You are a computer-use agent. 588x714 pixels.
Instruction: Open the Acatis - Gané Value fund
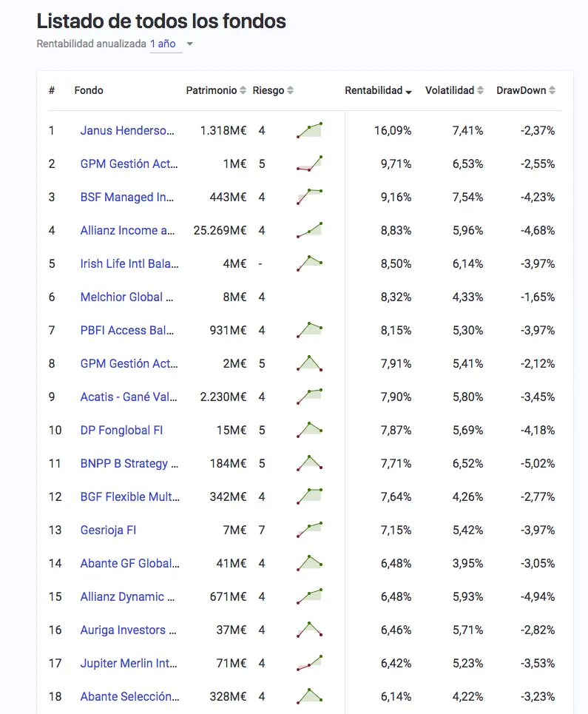(x=129, y=397)
